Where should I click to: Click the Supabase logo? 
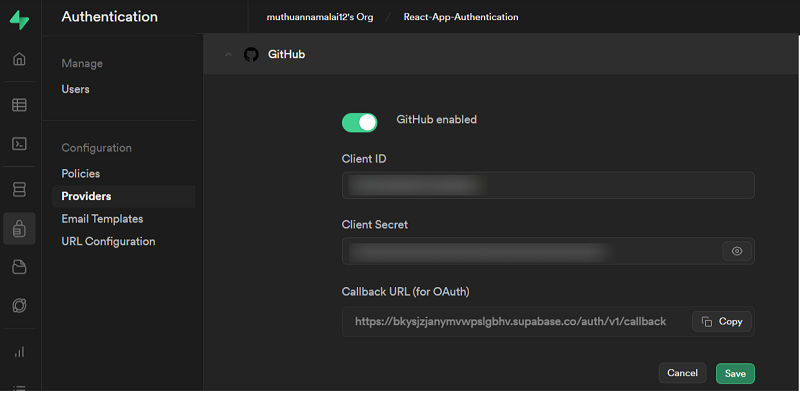tap(19, 20)
